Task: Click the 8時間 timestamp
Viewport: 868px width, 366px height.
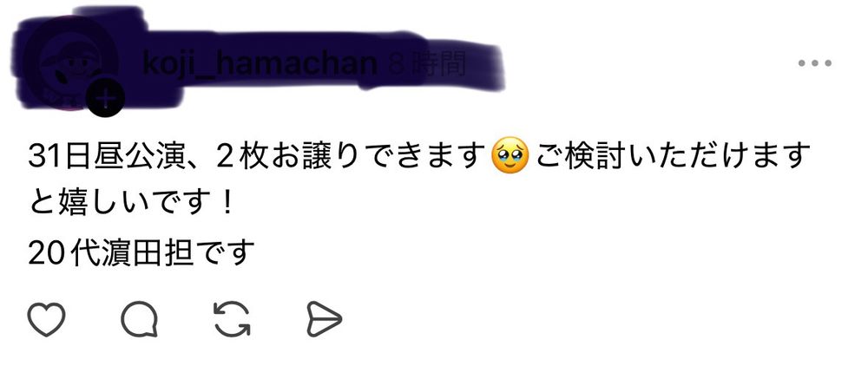Action: [426, 65]
